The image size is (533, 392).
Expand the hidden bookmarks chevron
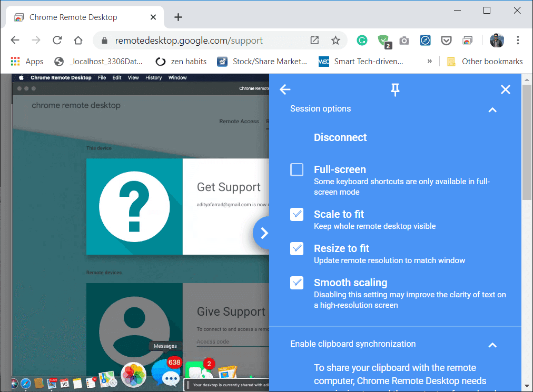(430, 61)
